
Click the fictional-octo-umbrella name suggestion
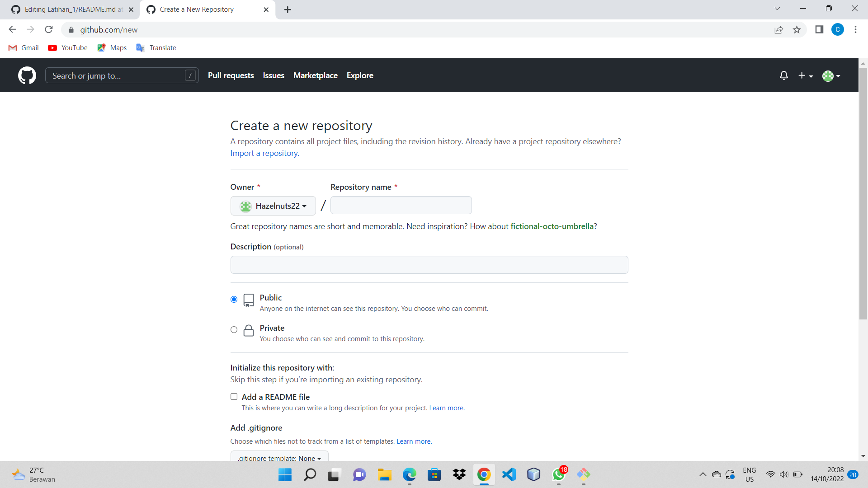(552, 226)
